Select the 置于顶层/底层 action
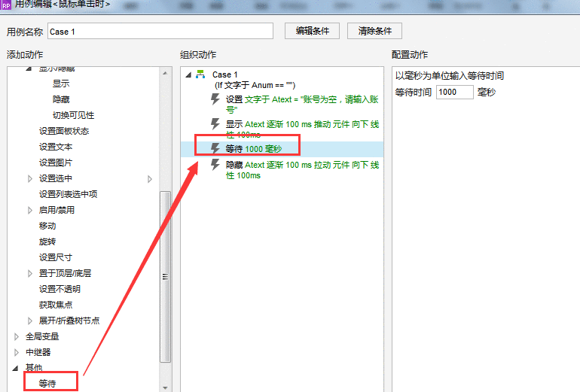 coord(65,273)
